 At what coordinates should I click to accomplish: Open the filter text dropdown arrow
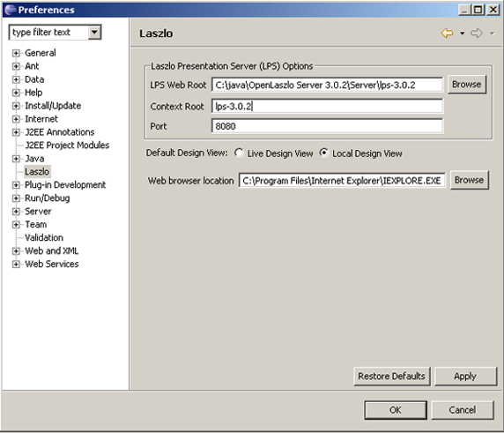point(94,32)
